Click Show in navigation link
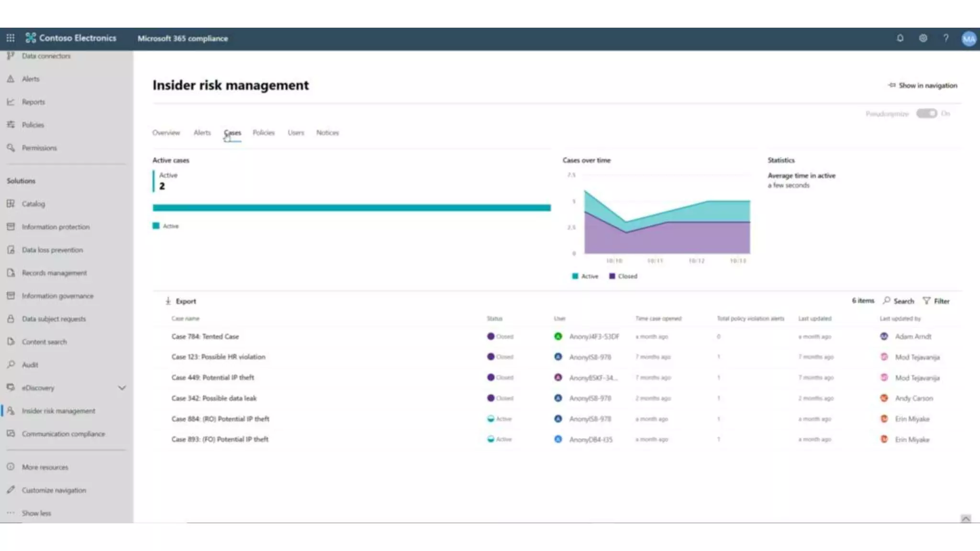Image resolution: width=980 pixels, height=551 pixels. coord(923,85)
